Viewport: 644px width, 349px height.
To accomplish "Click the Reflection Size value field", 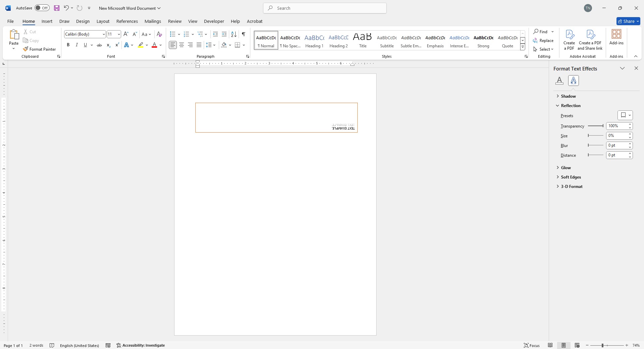I will click(617, 136).
